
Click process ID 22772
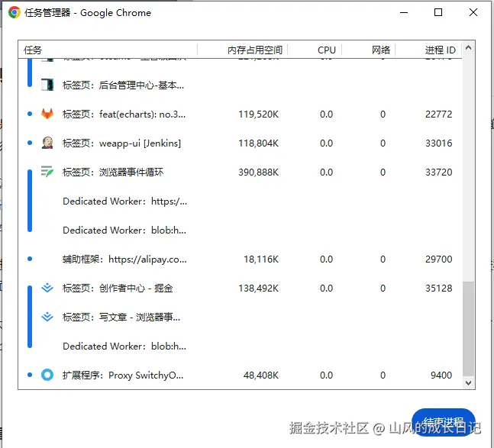[438, 114]
